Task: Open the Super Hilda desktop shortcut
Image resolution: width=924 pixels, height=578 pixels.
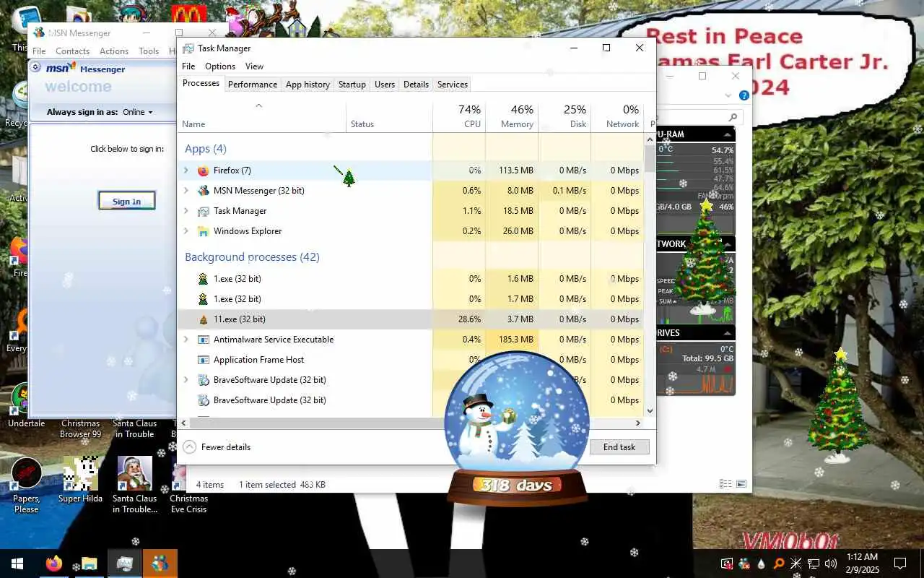Action: coord(80,480)
